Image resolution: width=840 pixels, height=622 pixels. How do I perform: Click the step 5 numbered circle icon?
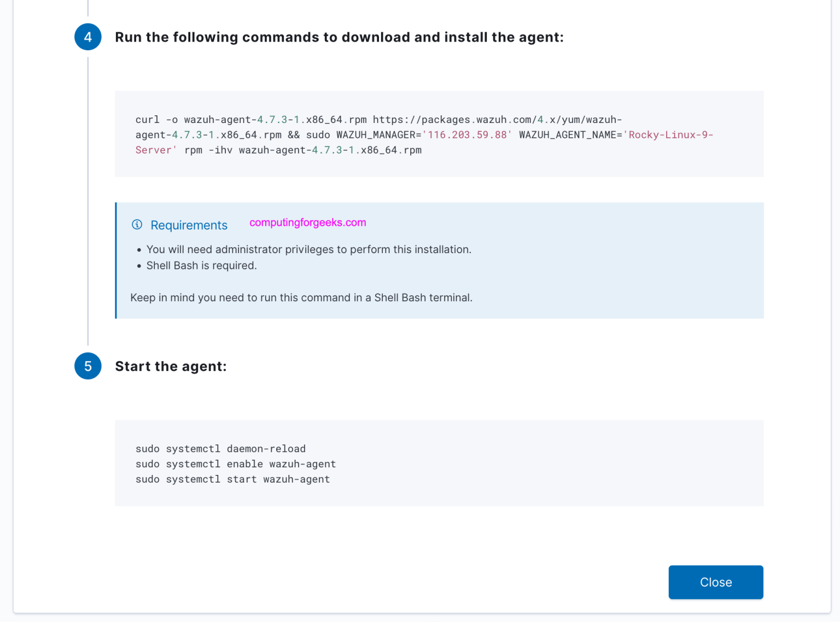[87, 366]
